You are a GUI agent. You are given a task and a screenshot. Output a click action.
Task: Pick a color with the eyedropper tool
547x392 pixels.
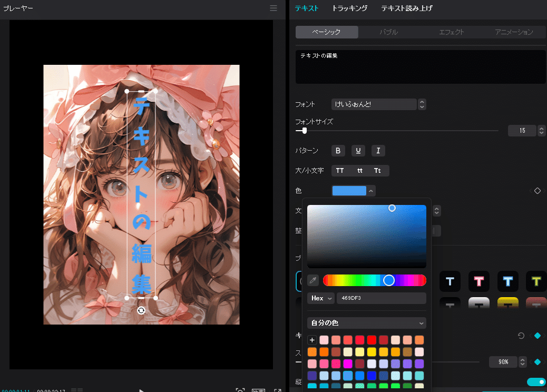(x=313, y=280)
